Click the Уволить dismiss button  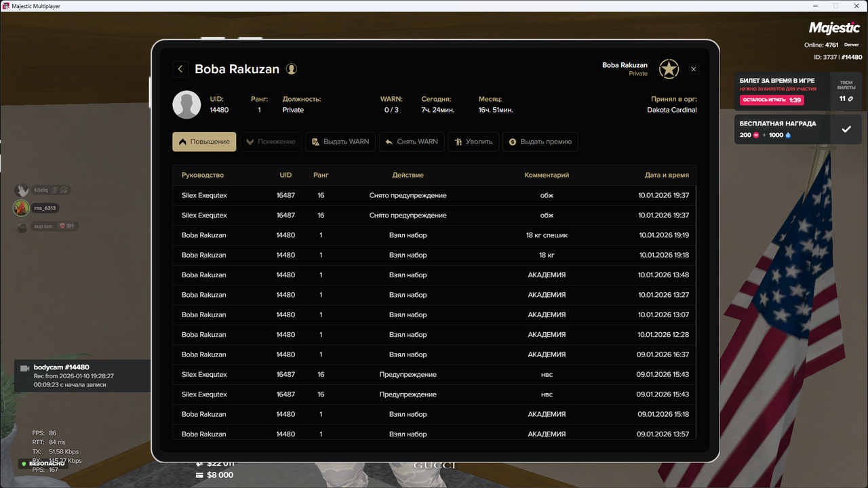pyautogui.click(x=473, y=142)
